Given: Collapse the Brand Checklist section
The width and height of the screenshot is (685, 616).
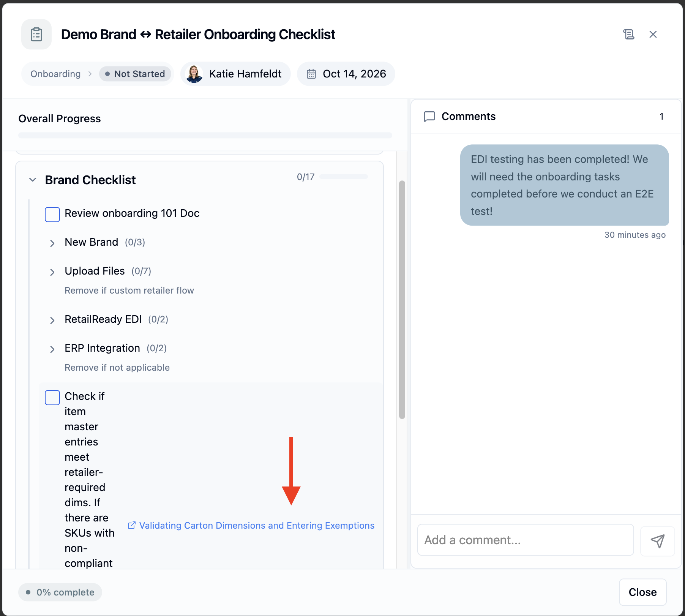Looking at the screenshot, I should pos(33,180).
